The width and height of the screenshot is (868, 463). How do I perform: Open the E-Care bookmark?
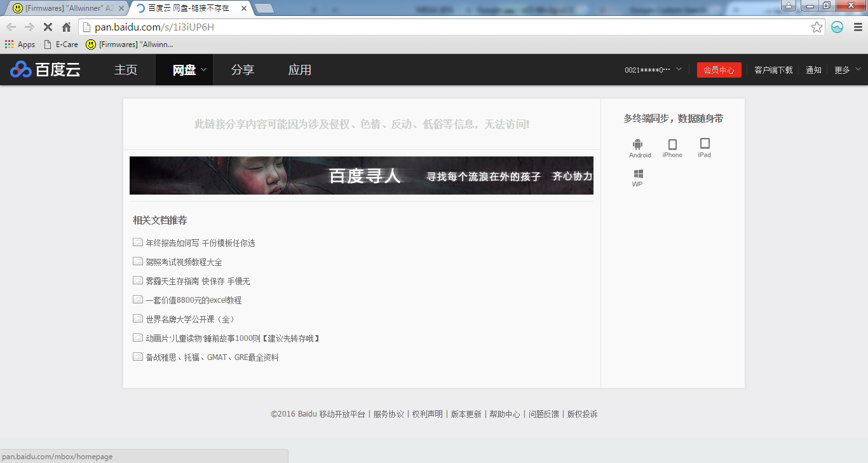[x=61, y=45]
